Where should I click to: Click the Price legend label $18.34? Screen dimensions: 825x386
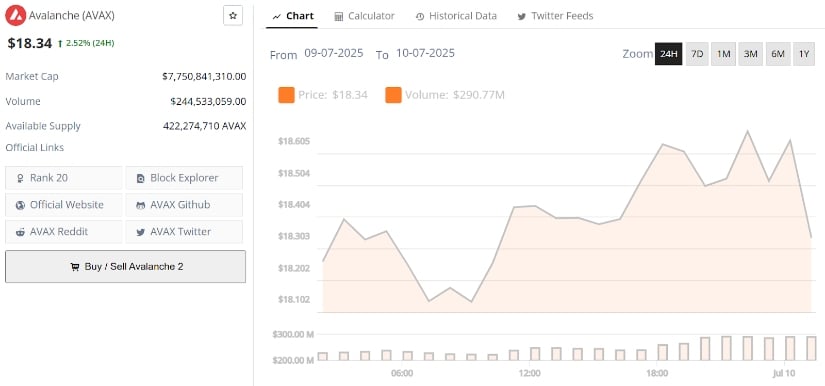coord(333,95)
